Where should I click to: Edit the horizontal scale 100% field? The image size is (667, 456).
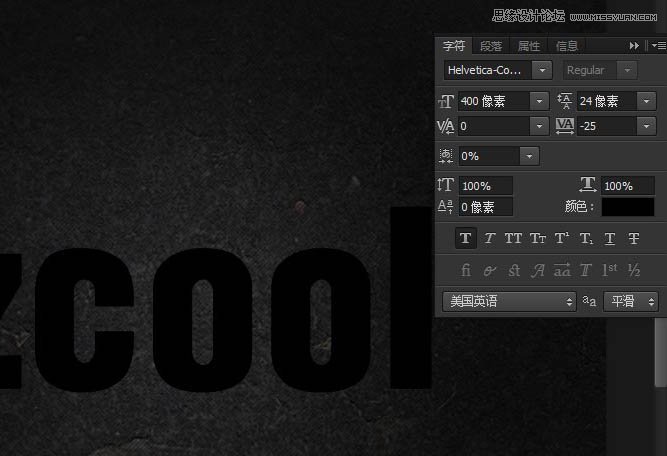[628, 186]
